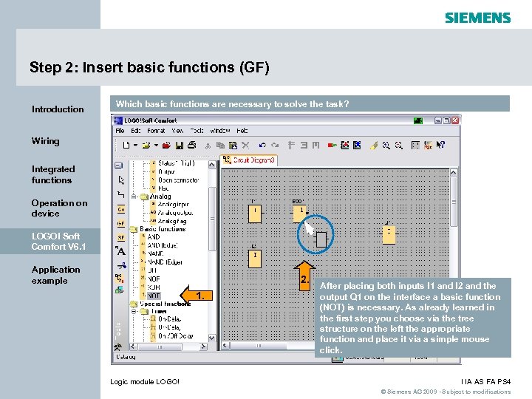Viewport: 532px width, 399px height.
Task: Select the B001 block on canvas
Action: pyautogui.click(x=299, y=214)
